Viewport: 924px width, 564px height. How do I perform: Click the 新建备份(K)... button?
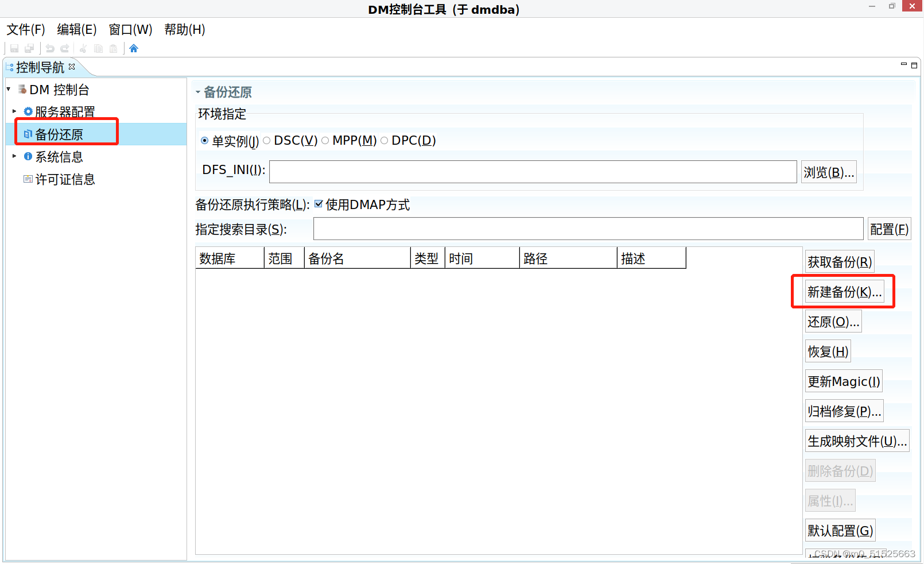pos(844,292)
